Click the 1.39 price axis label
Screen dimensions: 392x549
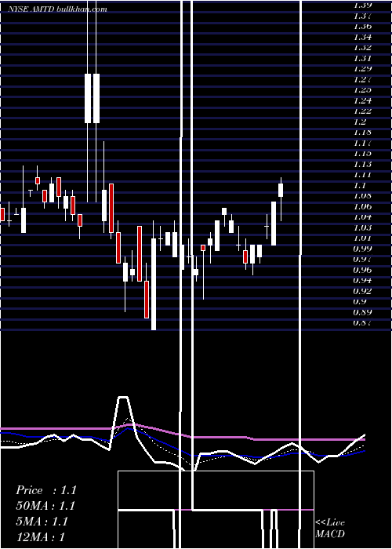click(x=362, y=5)
